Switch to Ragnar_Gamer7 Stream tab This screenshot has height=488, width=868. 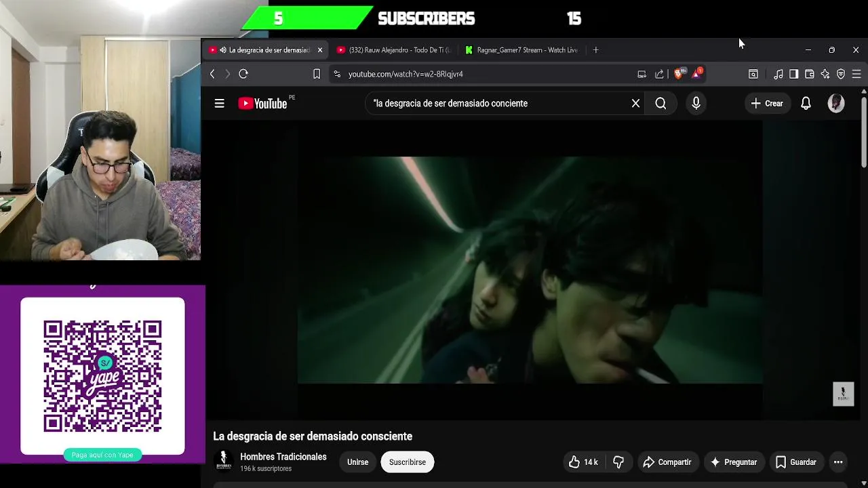point(521,50)
